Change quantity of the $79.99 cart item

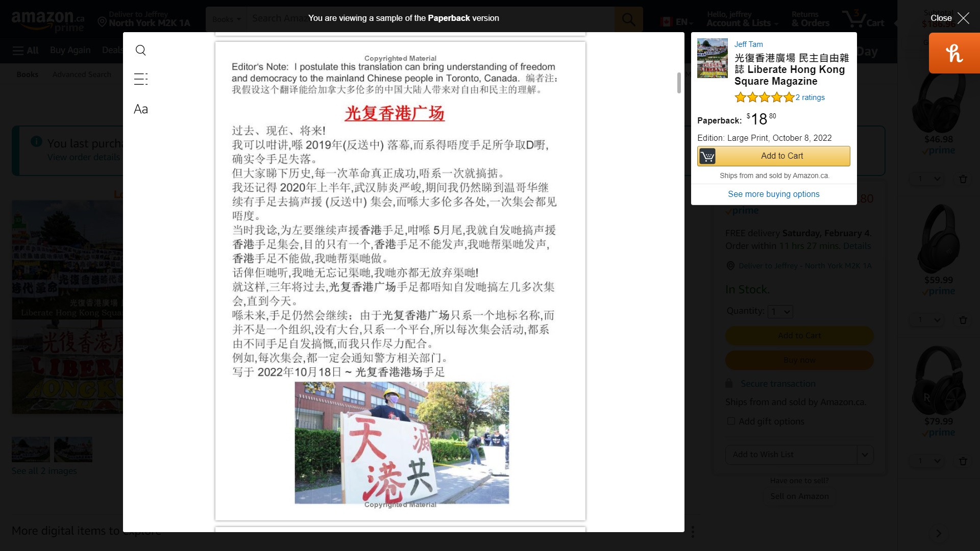927,461
